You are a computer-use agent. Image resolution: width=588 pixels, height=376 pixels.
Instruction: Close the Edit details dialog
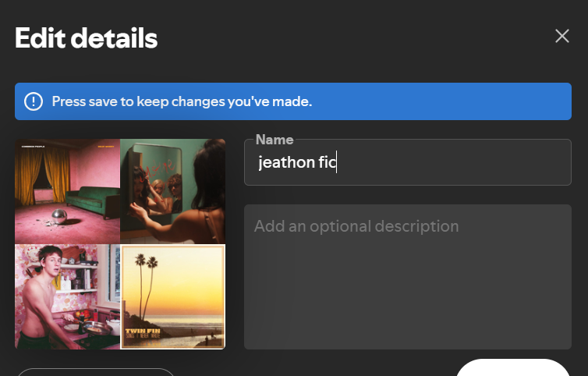[x=561, y=36]
